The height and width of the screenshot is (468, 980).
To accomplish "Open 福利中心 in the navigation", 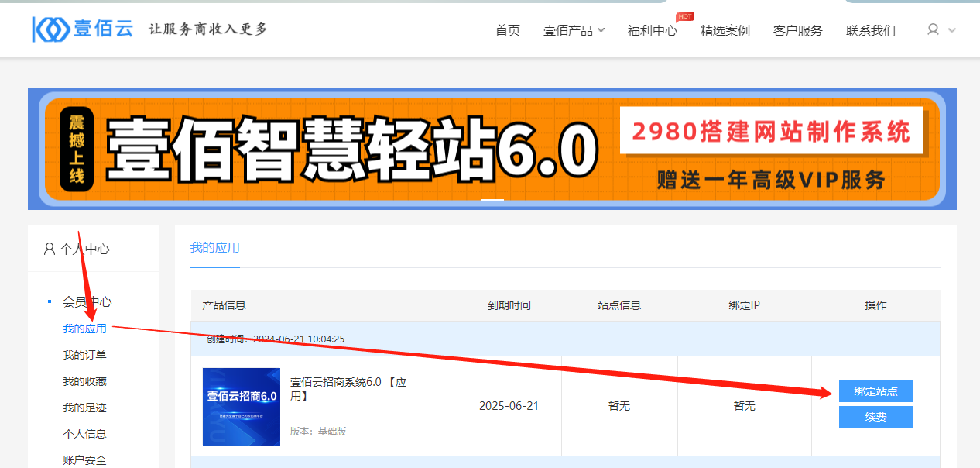I will [652, 31].
